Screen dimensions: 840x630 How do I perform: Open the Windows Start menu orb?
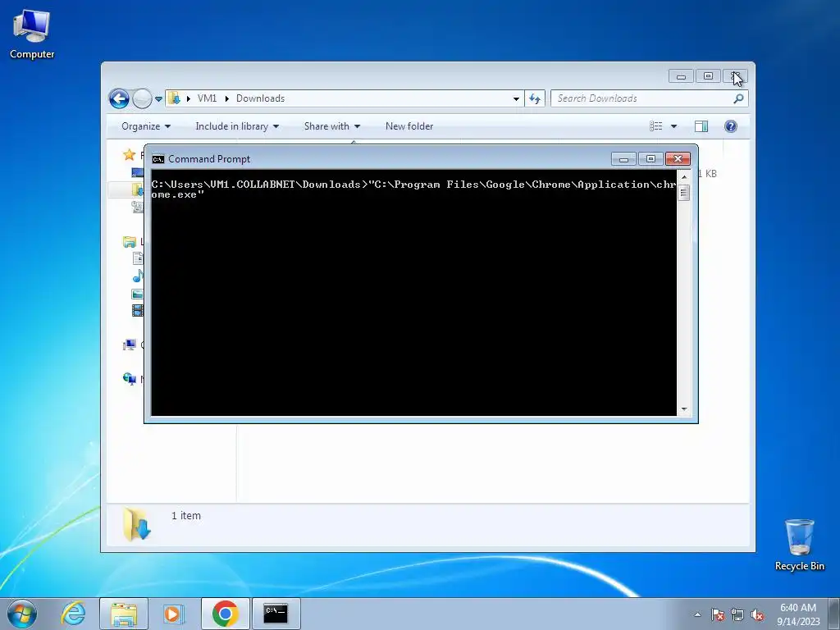pyautogui.click(x=22, y=614)
